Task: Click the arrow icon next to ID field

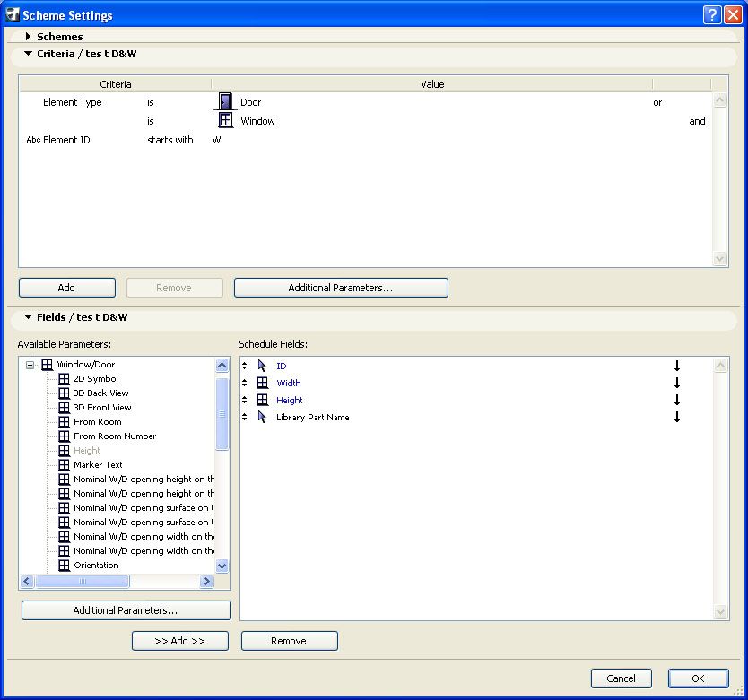Action: pyautogui.click(x=262, y=366)
